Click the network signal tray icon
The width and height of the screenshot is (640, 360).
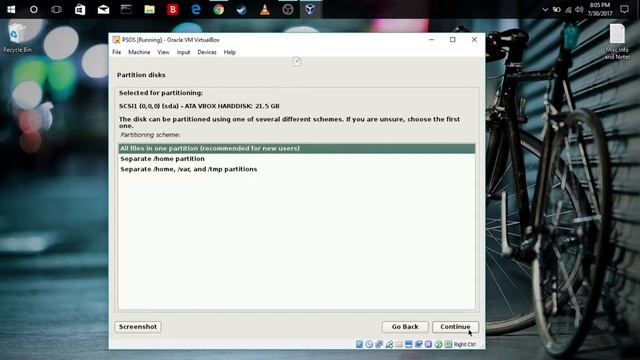click(x=568, y=9)
